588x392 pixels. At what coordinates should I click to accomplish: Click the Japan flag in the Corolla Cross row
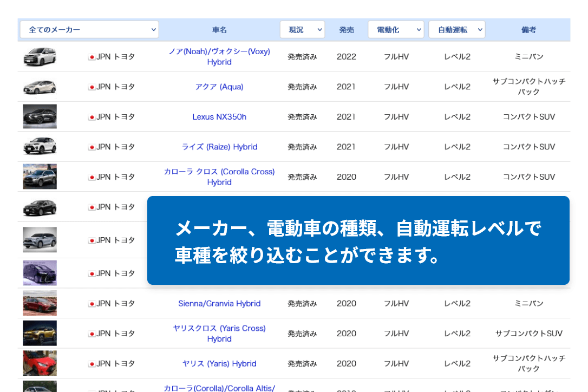click(92, 177)
